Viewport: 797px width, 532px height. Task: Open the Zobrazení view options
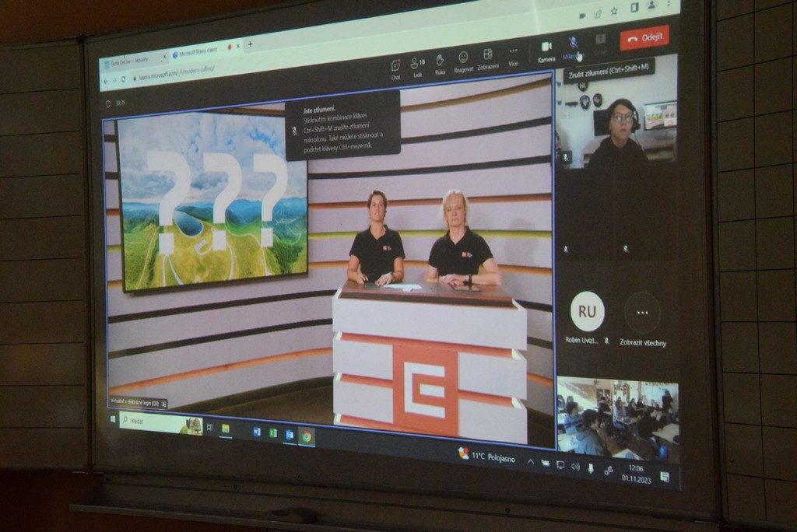[x=487, y=59]
